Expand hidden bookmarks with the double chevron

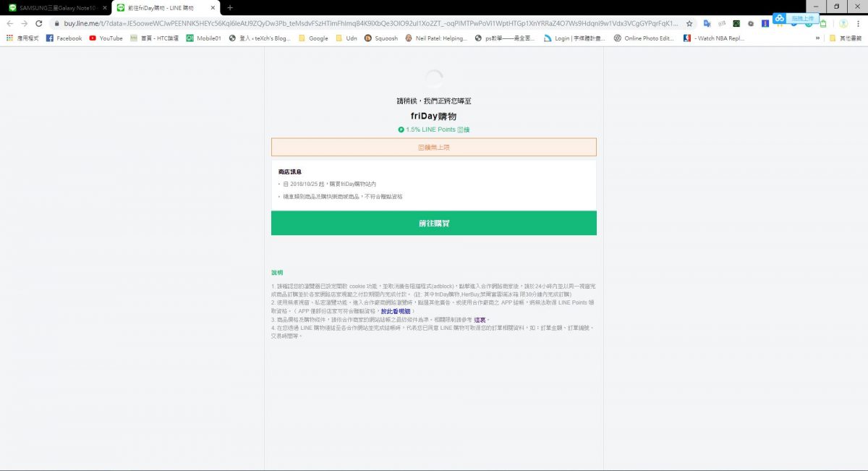[x=818, y=38]
